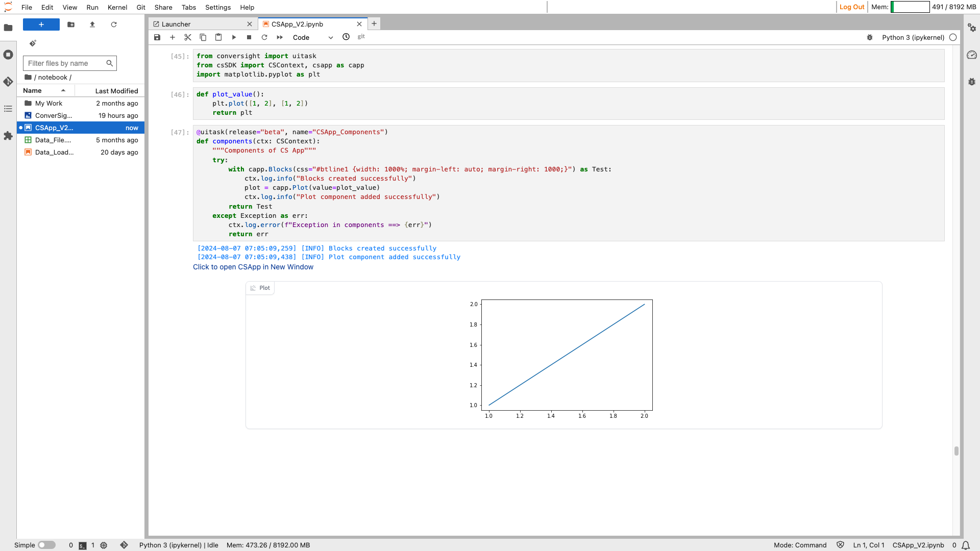This screenshot has height=551, width=980.
Task: Open the Tabs menu
Action: coord(189,7)
